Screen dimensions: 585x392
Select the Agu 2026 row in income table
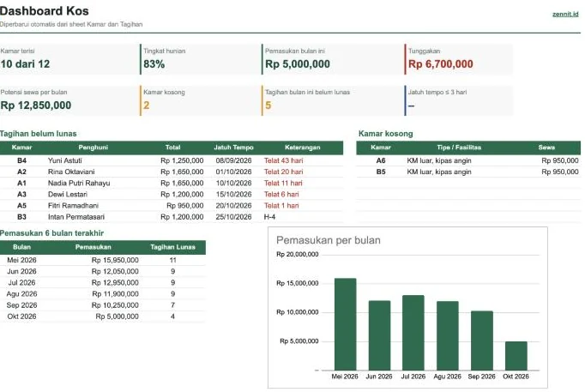coord(103,294)
